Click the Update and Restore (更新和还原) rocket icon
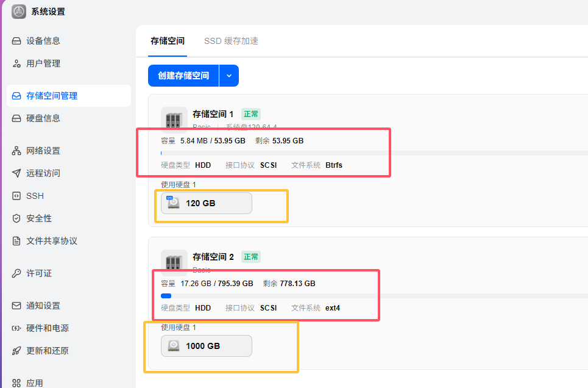Viewport: 588px width, 388px height. click(16, 350)
